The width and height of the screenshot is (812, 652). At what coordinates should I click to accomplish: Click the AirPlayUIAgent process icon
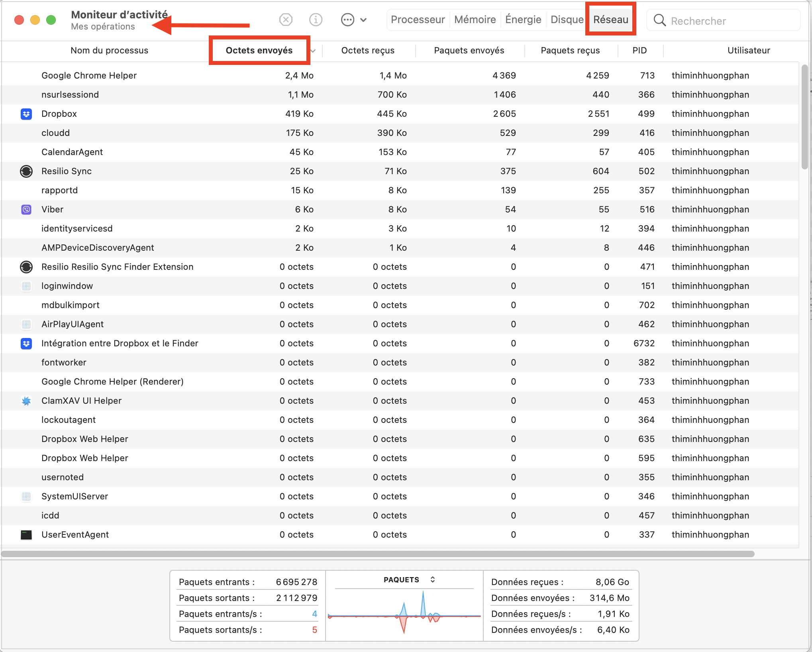[x=26, y=324]
